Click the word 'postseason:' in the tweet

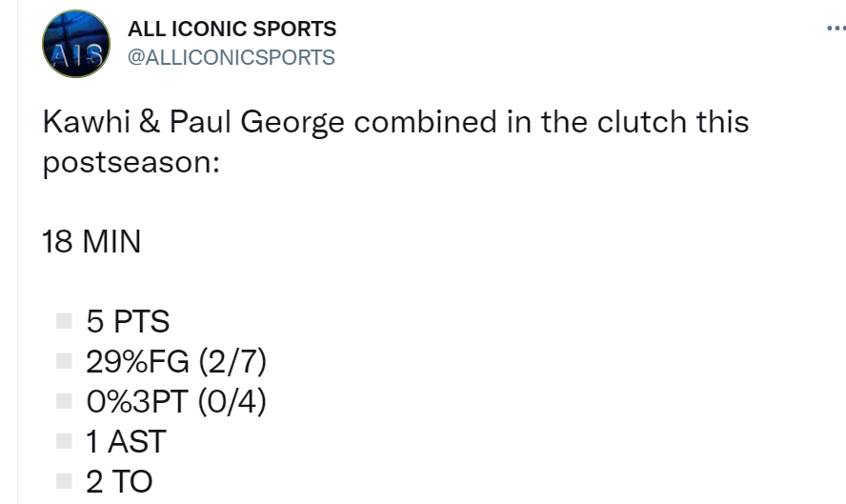point(131,163)
